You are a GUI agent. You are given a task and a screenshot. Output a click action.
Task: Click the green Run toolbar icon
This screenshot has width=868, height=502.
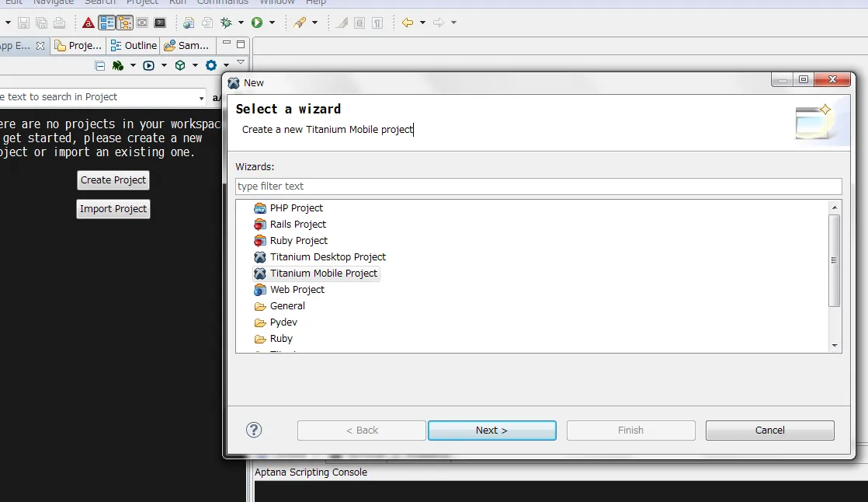tap(256, 23)
